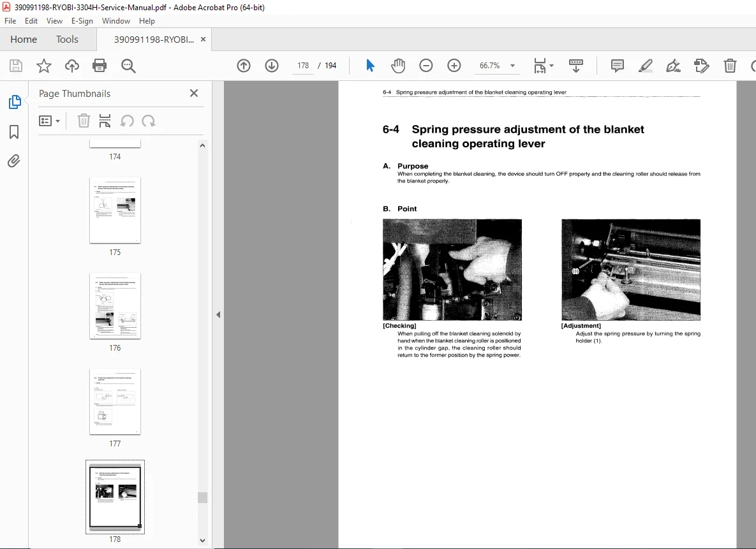The width and height of the screenshot is (756, 549).
Task: Open the Edit menu
Action: coord(31,21)
